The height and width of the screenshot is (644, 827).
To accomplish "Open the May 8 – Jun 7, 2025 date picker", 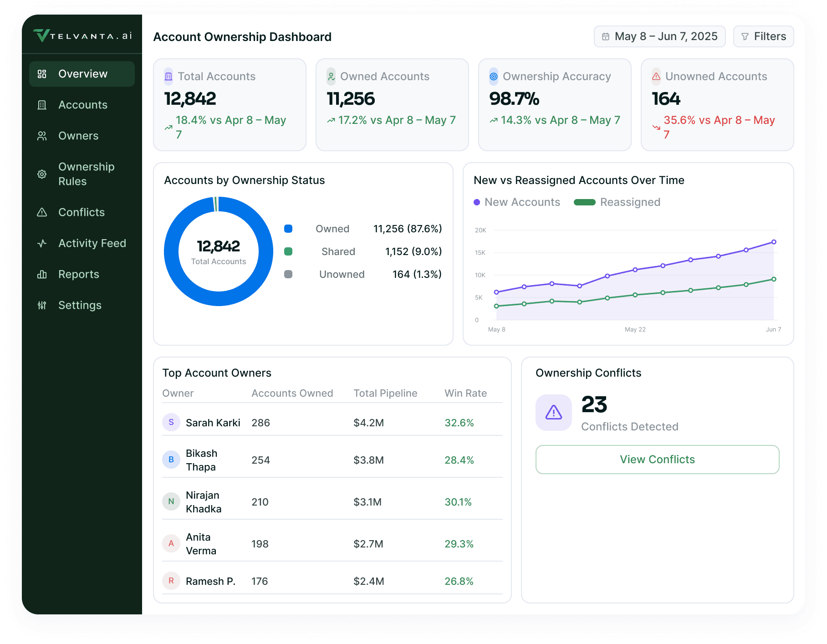I will pos(659,36).
